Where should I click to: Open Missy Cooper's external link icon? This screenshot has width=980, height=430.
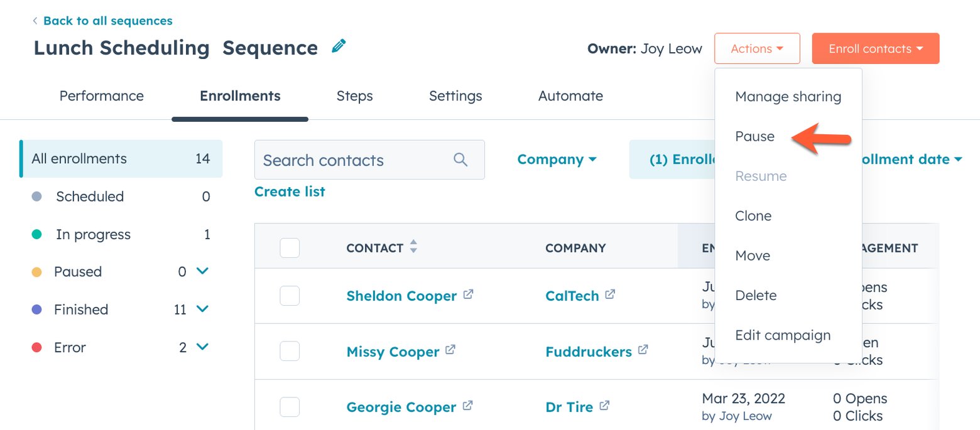click(450, 350)
